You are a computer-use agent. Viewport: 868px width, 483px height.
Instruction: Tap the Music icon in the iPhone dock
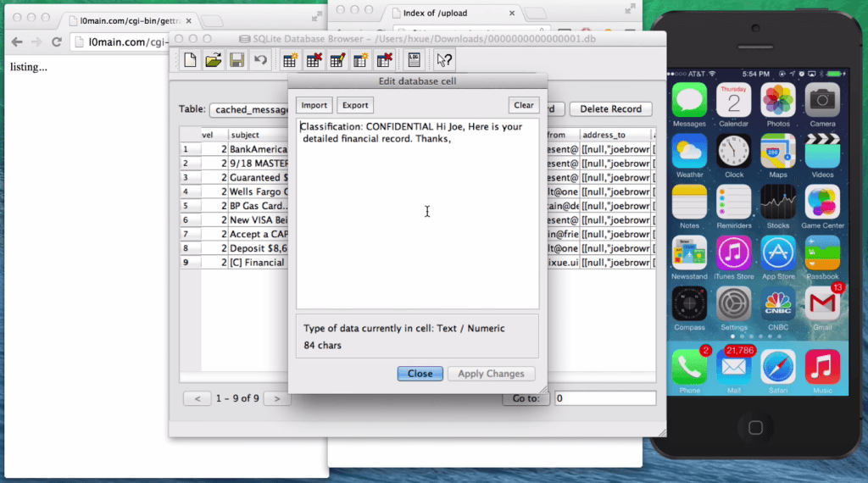822,367
